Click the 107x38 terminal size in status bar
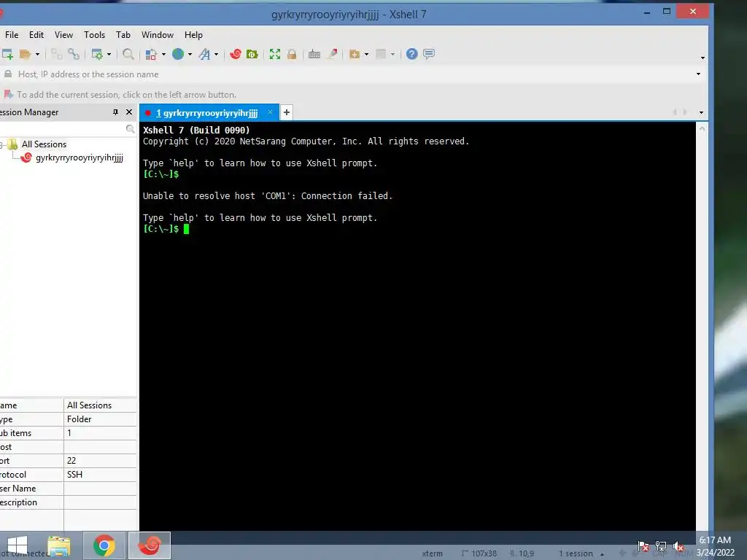Viewport: 747px width, 560px height. 479,553
